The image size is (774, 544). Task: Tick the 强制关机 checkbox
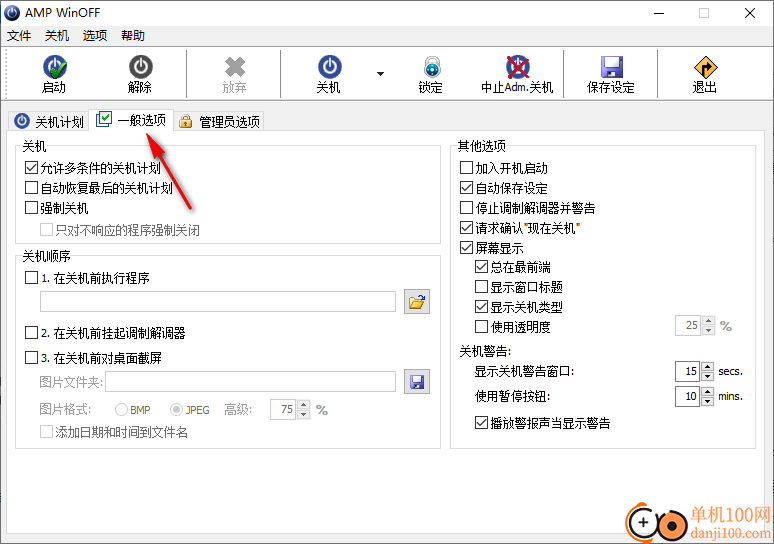tap(31, 208)
